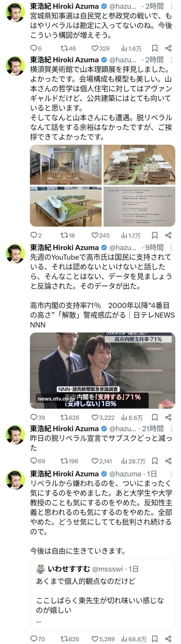Image resolution: width=181 pixels, height=644 pixels.
Task: Retweet the subscription drop tweet with 196 retweets
Action: [69, 461]
